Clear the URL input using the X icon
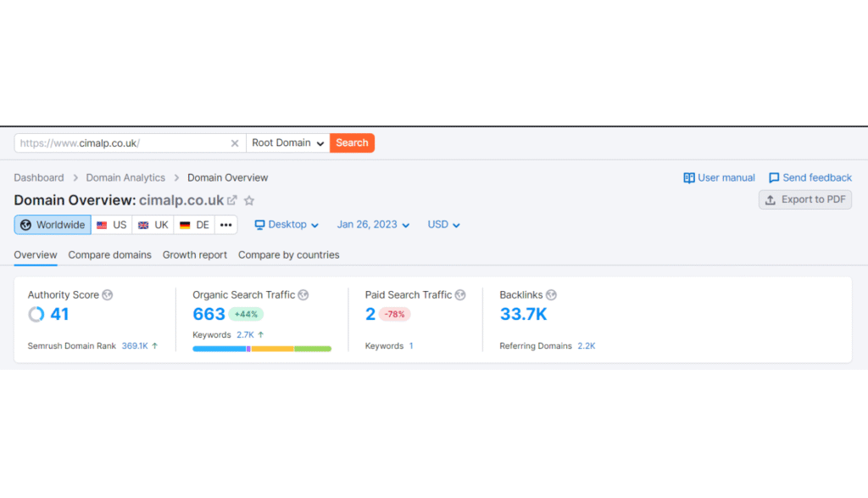Viewport: 868px width, 498px height. [235, 143]
